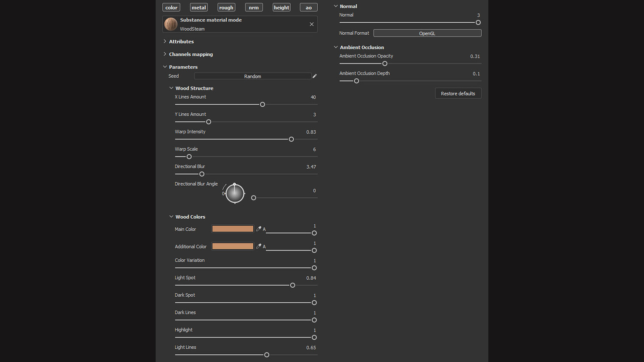This screenshot has width=644, height=362.
Task: Click the WoodSteam material preview thumbnail
Action: coord(171,24)
